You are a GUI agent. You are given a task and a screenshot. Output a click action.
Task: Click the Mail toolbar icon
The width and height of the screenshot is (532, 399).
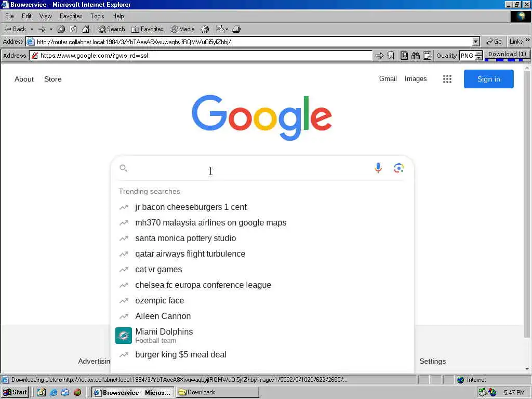220,29
